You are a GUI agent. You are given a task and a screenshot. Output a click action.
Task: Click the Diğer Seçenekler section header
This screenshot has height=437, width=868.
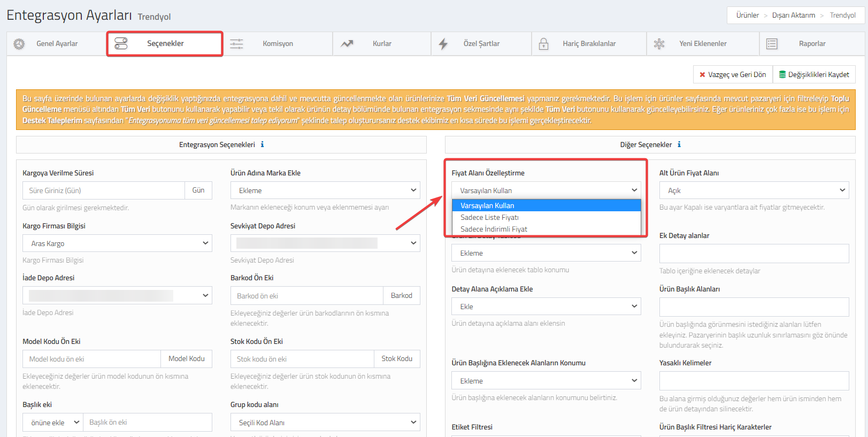(x=650, y=144)
